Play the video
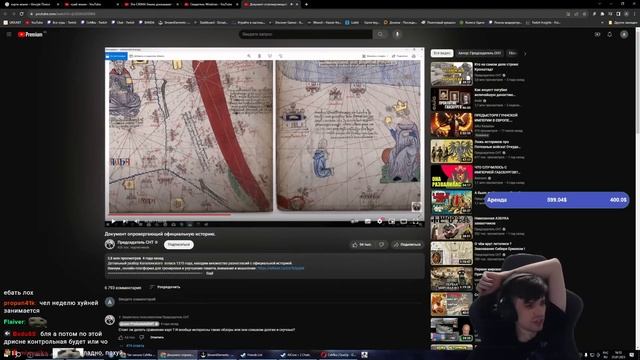 point(113,221)
